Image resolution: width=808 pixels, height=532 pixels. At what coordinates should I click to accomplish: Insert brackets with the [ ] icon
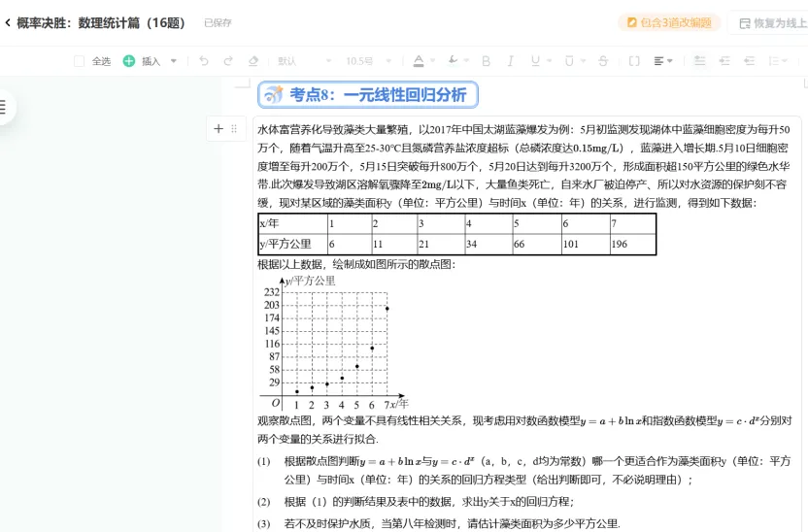tap(634, 61)
